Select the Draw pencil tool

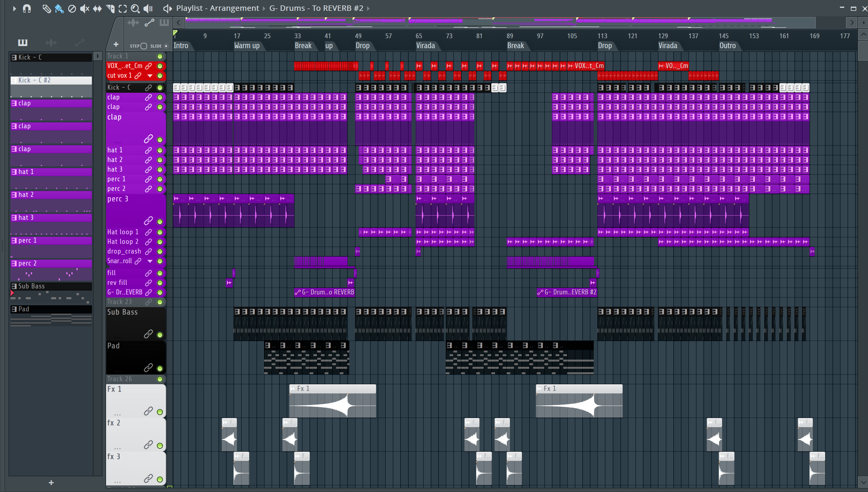click(x=46, y=8)
